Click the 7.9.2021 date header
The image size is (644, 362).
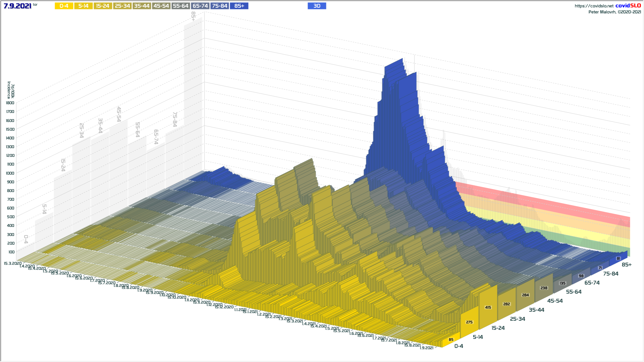coord(17,6)
